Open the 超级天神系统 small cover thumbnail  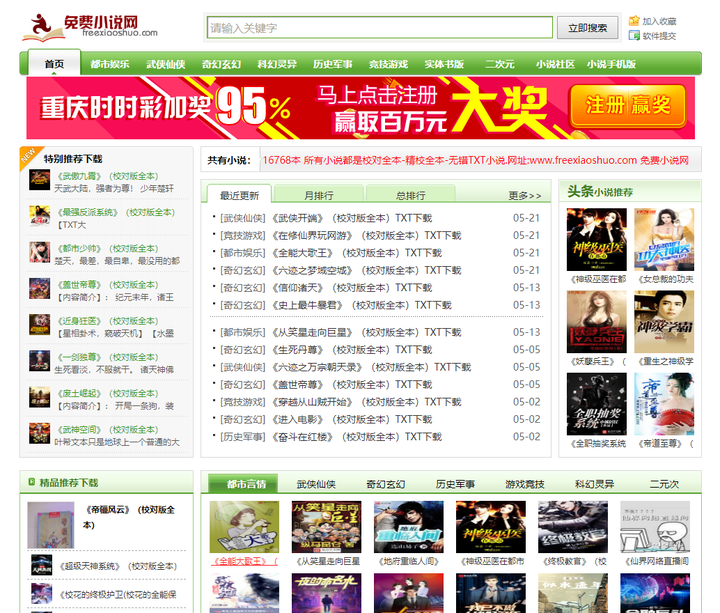[x=41, y=565]
